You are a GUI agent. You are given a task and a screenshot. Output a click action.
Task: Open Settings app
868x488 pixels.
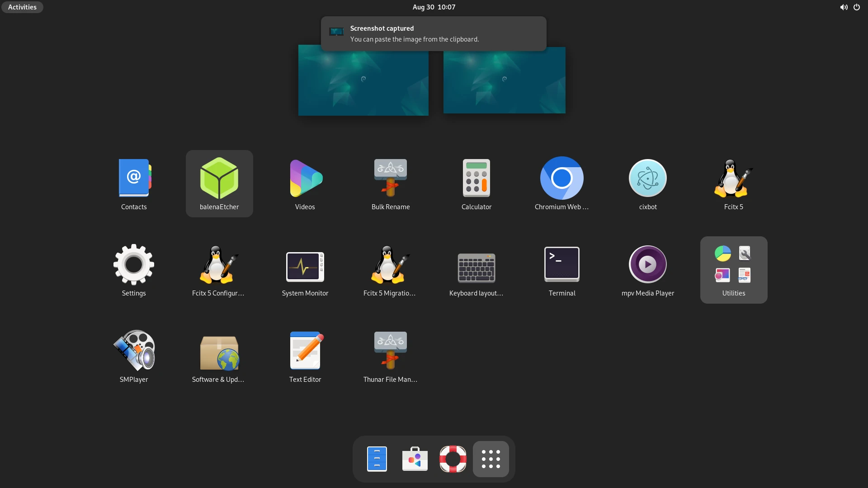pyautogui.click(x=134, y=270)
